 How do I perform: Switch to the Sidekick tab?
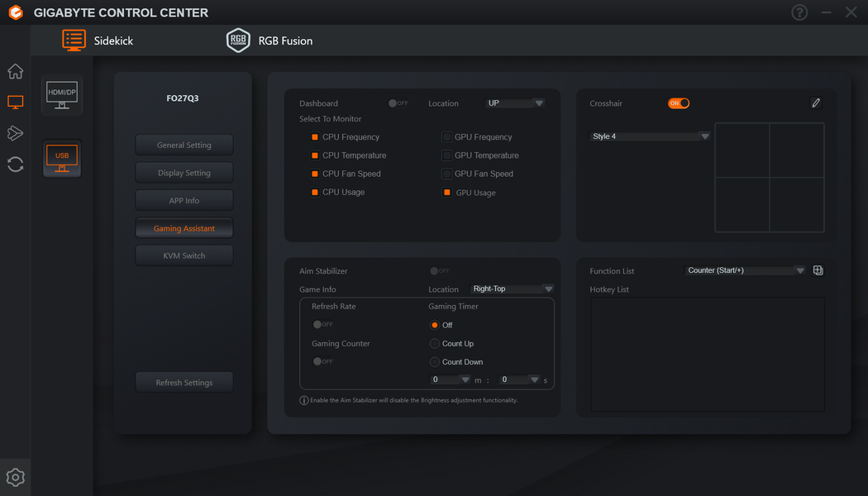(98, 41)
